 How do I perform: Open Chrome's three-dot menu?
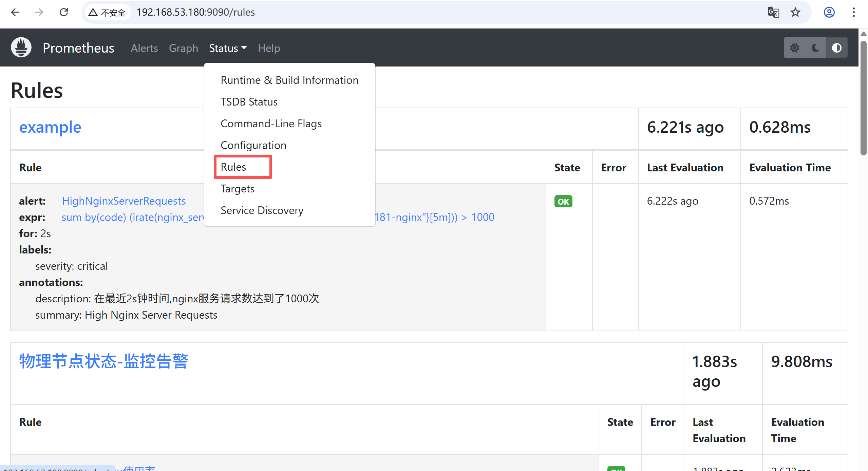coord(854,12)
